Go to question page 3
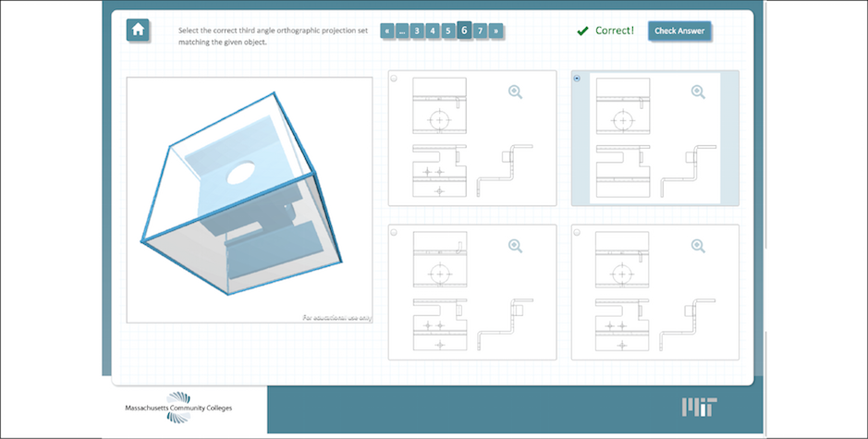 coord(417,30)
